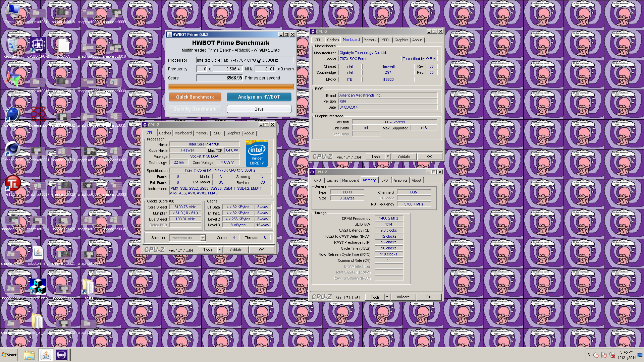Click Validate in the Mainboard window

click(404, 157)
